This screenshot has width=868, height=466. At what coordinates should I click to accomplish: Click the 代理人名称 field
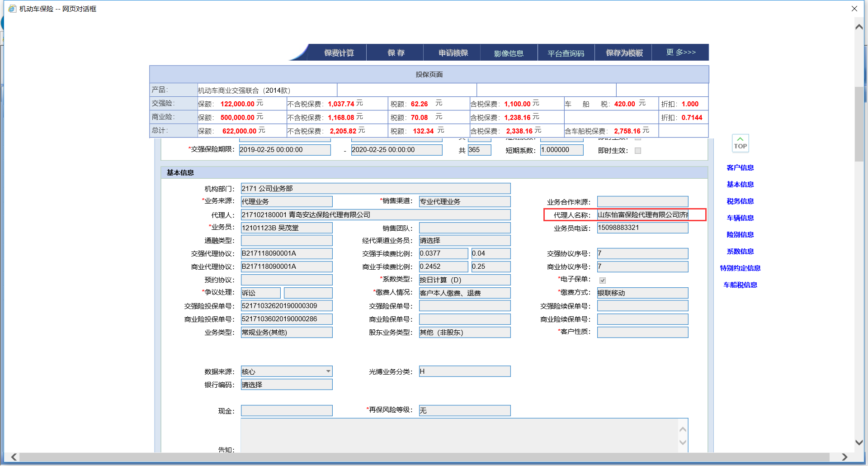642,214
